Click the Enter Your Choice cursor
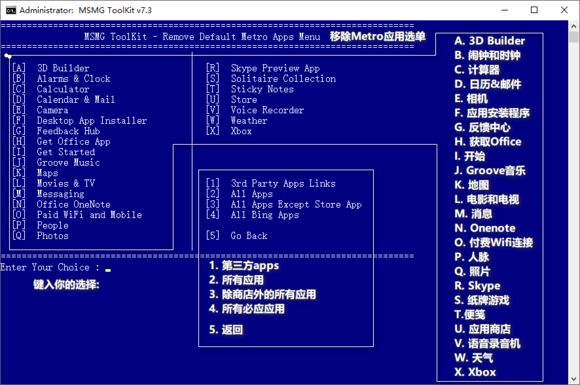 click(108, 271)
